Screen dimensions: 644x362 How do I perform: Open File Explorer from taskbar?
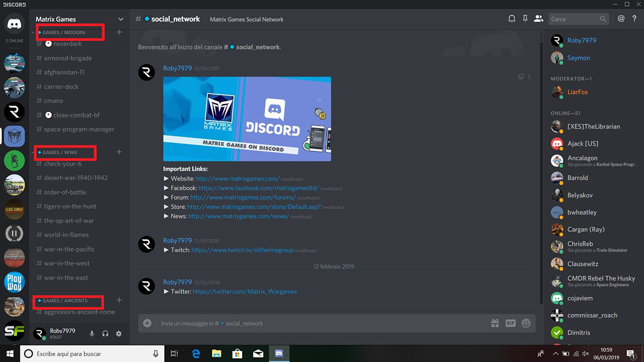[x=216, y=353]
